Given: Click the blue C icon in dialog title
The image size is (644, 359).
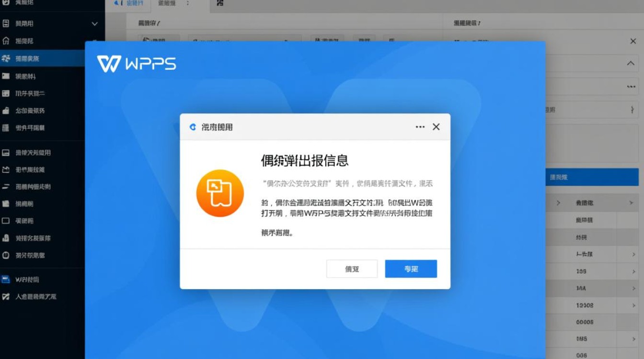Looking at the screenshot, I should [193, 127].
